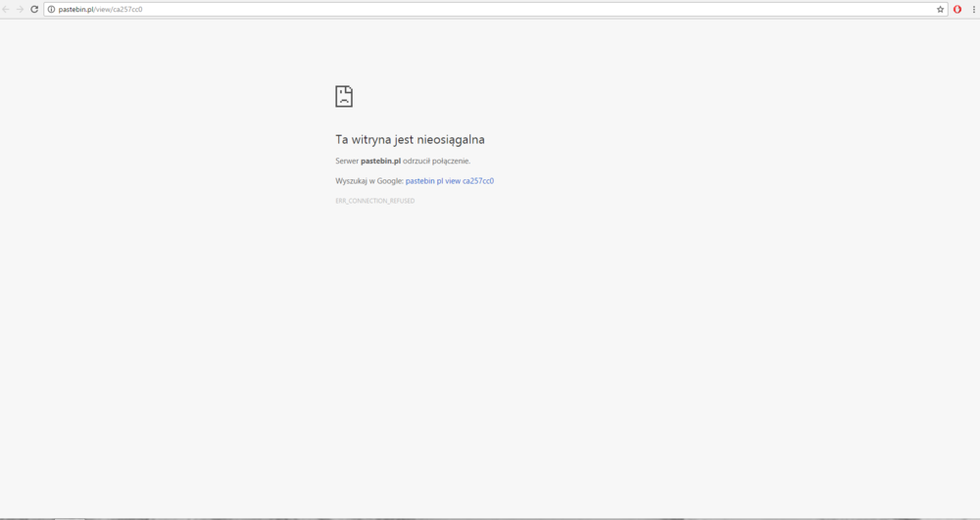Screen dimensions: 980x520
Task: Click the heading 'Ta witryna jest nieosiągalna'
Action: click(x=410, y=140)
